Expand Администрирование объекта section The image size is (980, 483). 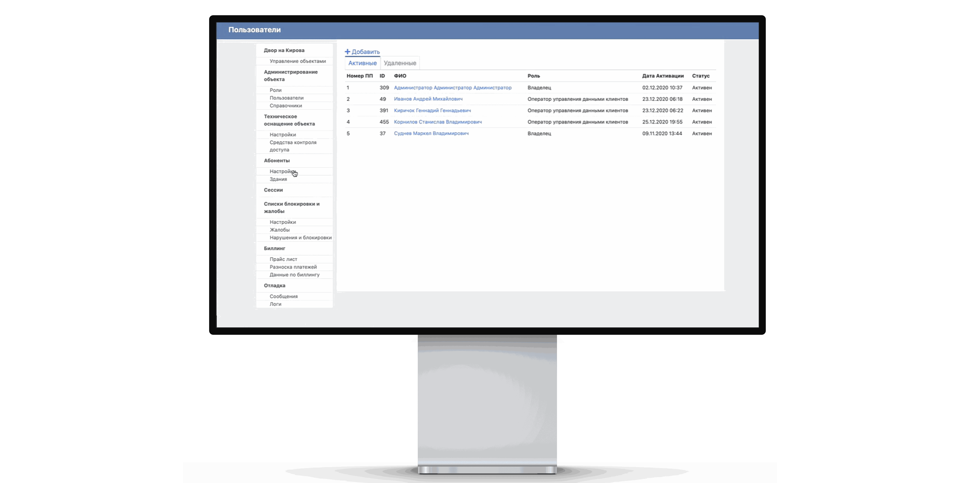(291, 75)
